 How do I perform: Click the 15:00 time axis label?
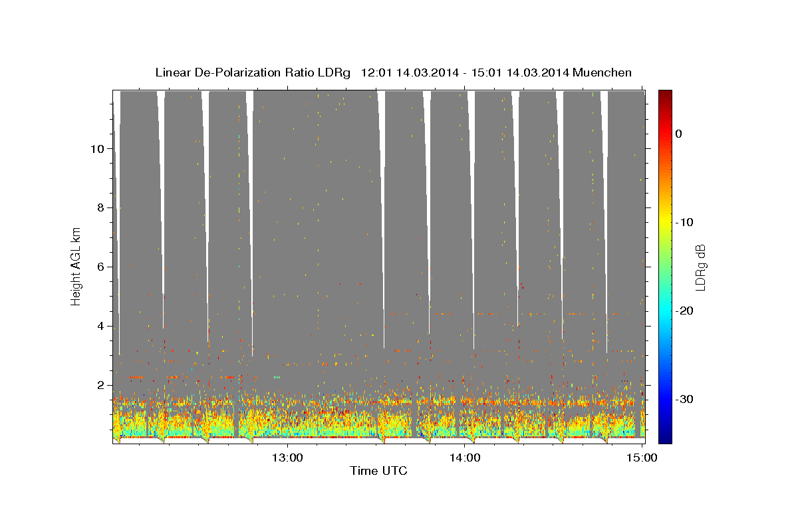pyautogui.click(x=642, y=458)
